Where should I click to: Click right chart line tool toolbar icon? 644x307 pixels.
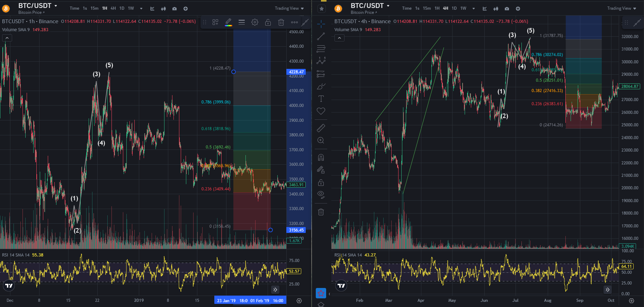[x=637, y=22]
